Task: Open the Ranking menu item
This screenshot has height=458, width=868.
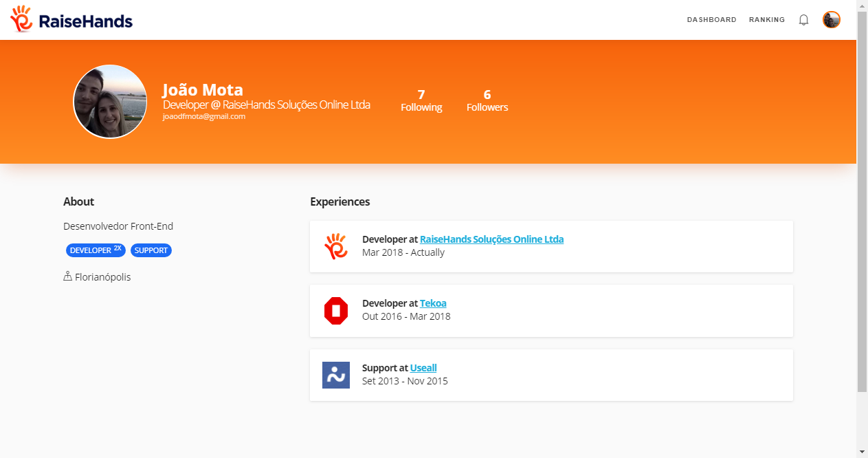Action: [x=767, y=20]
